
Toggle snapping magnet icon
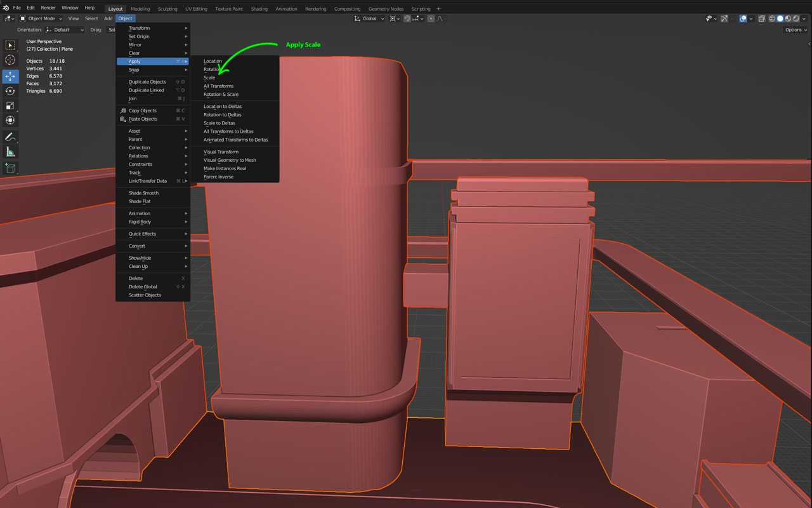tap(407, 19)
